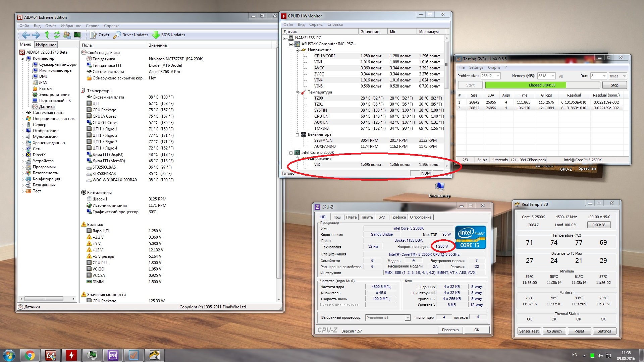Click the green refresh arrows icon in AIDA64
The width and height of the screenshot is (644, 362).
point(57,35)
